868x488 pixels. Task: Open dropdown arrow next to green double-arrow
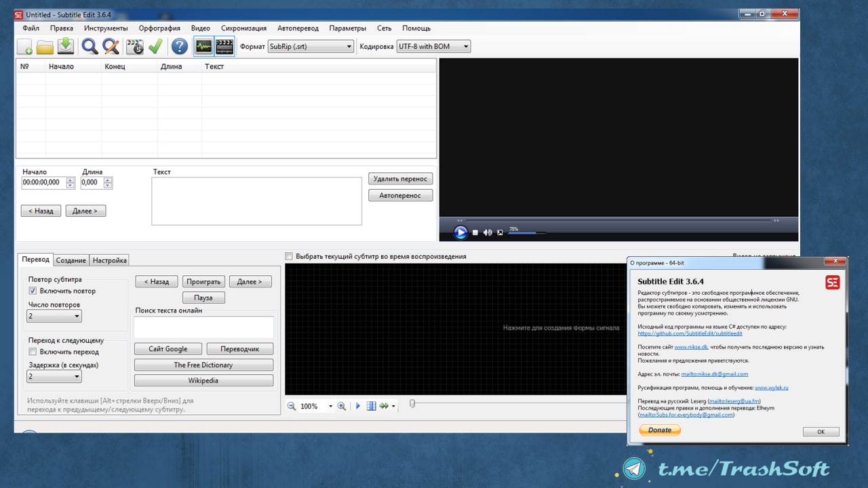[393, 406]
